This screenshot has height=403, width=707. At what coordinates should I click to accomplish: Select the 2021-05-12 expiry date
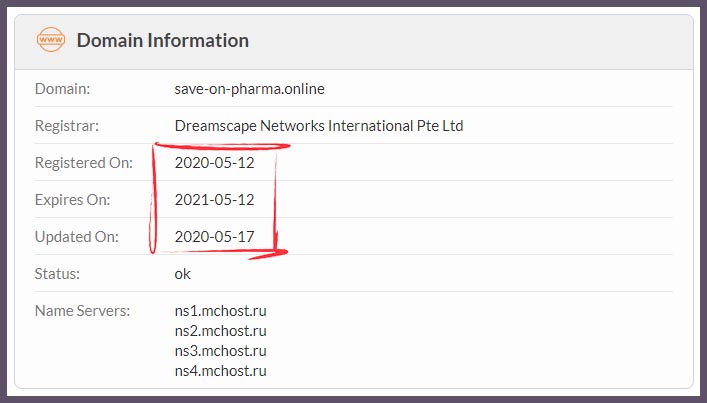pyautogui.click(x=215, y=200)
